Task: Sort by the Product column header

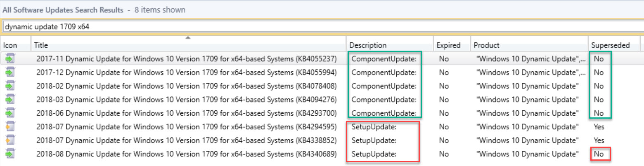Action: (530, 45)
